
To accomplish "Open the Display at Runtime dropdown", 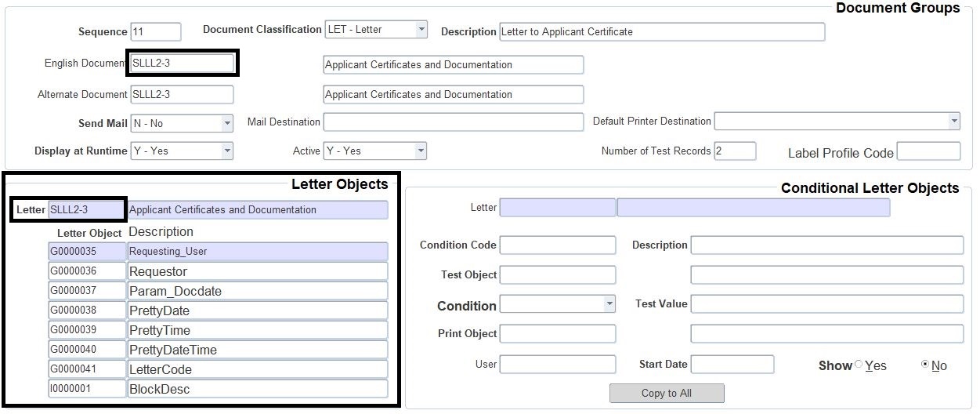I will 227,151.
